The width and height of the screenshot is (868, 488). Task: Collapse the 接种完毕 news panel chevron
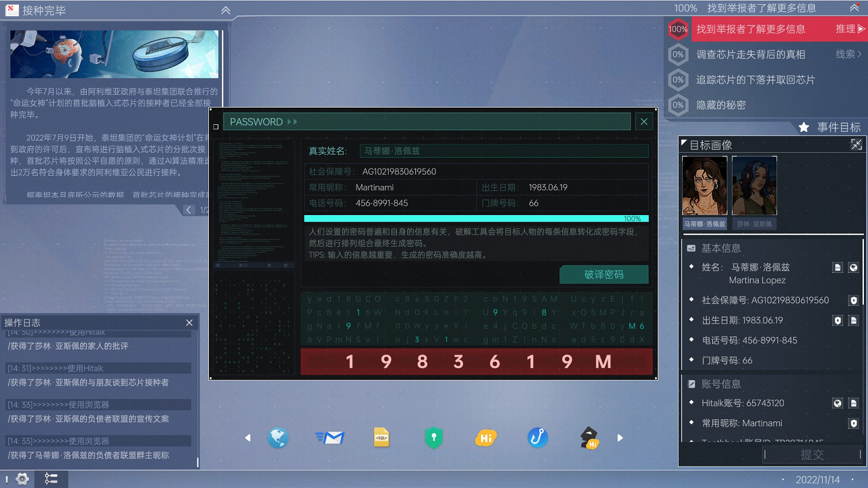pyautogui.click(x=226, y=10)
